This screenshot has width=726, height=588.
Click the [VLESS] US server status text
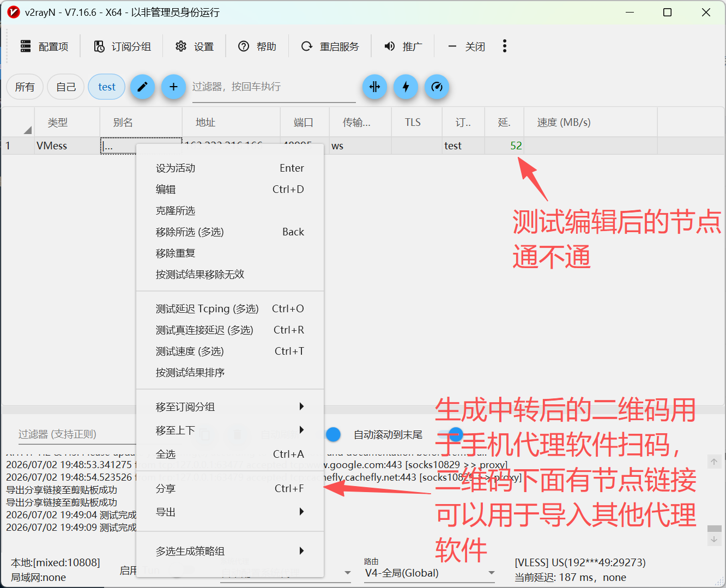580,562
